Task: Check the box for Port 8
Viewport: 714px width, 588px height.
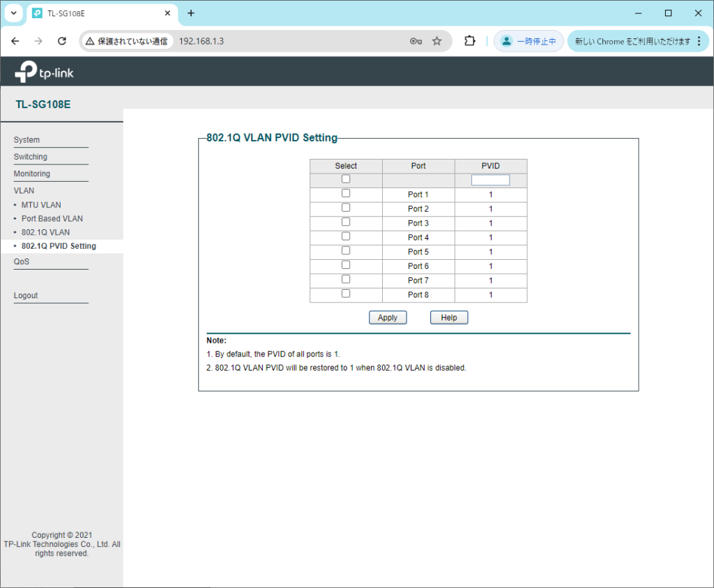Action: [x=346, y=294]
